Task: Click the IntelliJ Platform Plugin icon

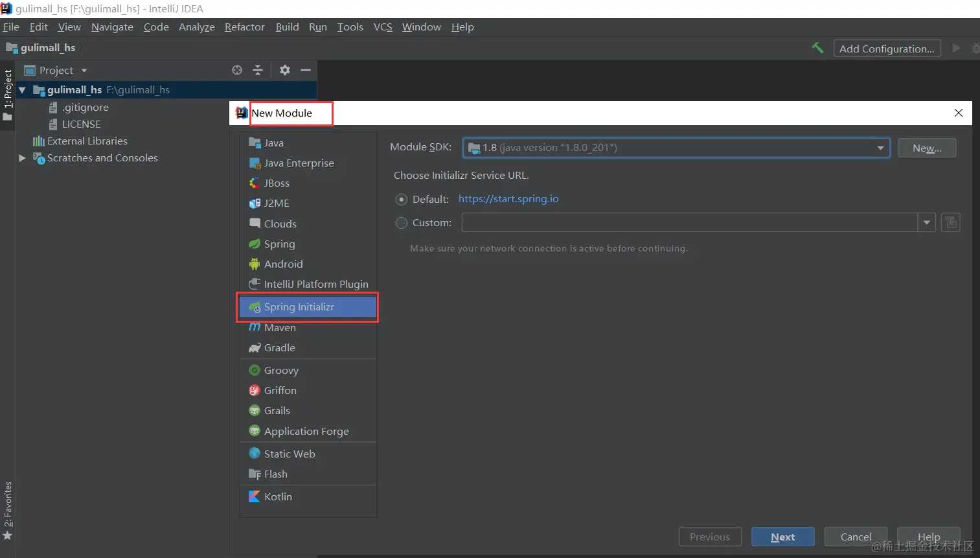Action: [x=255, y=285]
